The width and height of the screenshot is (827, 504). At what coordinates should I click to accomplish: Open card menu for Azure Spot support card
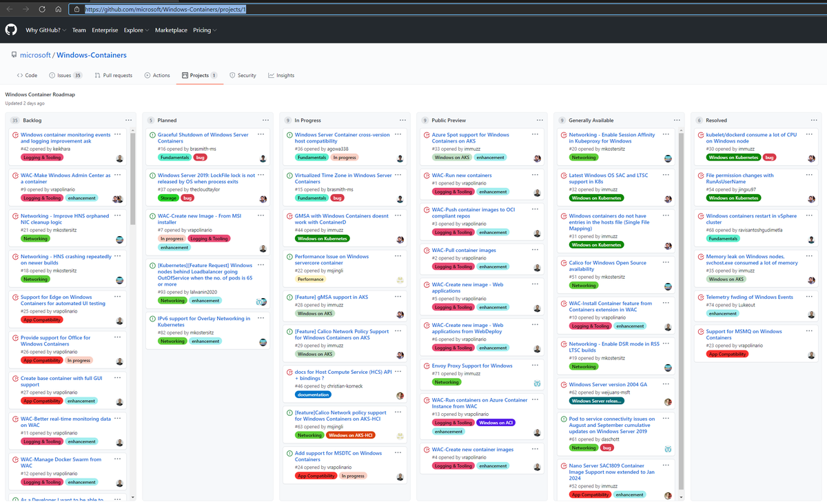535,134
